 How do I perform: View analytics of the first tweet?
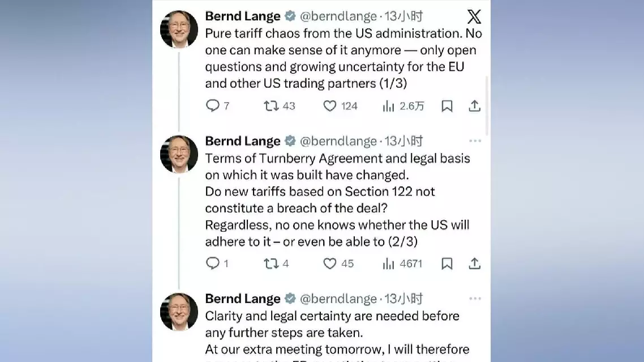(x=388, y=106)
